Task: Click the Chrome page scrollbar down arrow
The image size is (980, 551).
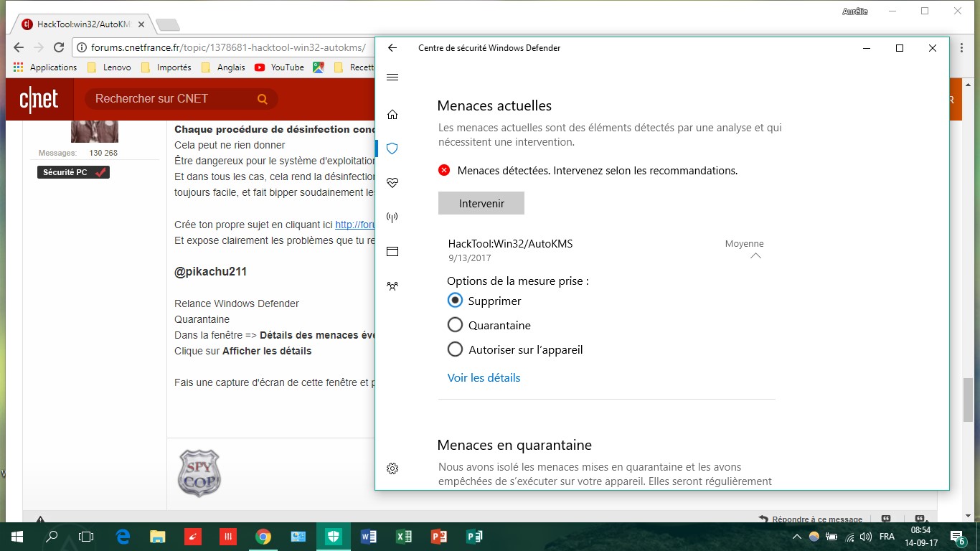Action: (x=968, y=517)
